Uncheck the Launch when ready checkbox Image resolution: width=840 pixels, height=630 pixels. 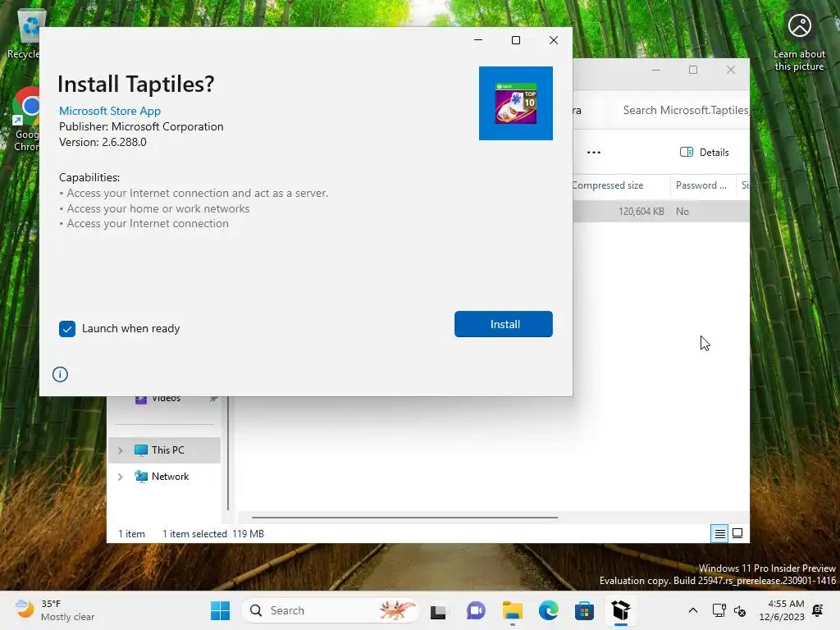[x=67, y=328]
